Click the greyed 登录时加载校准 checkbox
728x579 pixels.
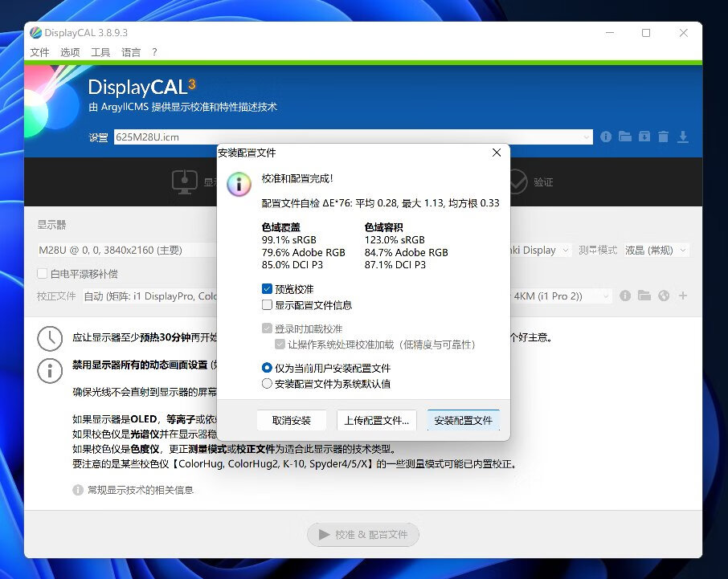point(267,329)
